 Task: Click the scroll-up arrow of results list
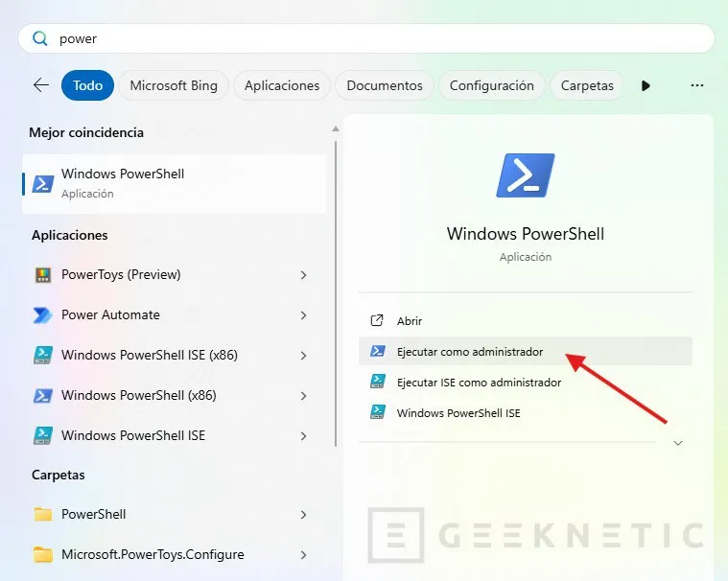336,129
